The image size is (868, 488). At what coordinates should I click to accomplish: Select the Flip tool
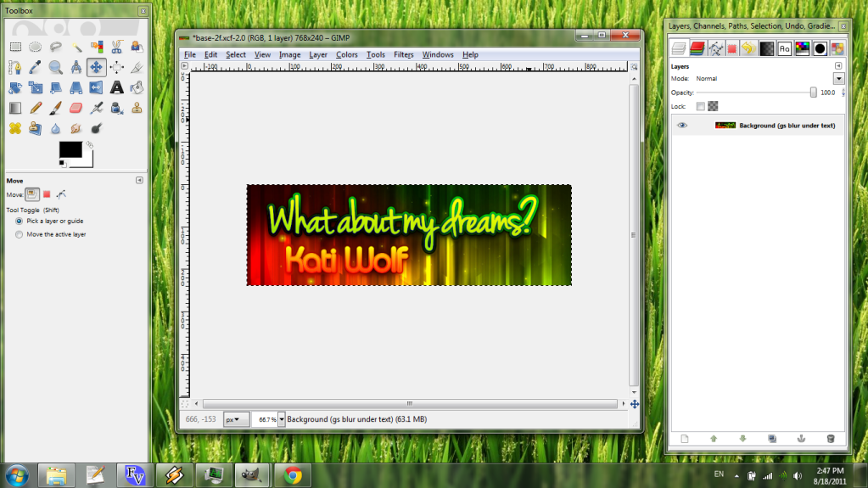click(97, 87)
